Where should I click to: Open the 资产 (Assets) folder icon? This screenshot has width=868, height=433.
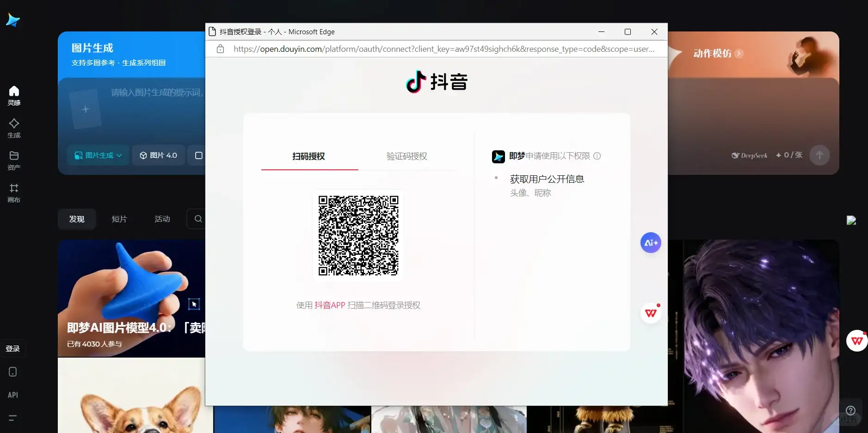(x=14, y=161)
